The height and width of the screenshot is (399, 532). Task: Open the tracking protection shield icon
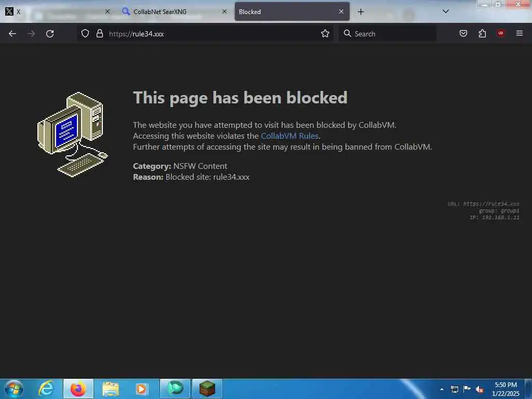click(x=85, y=34)
